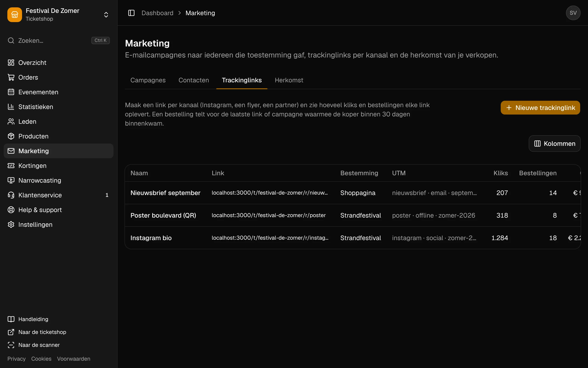The height and width of the screenshot is (368, 588).
Task: Click the Klantenservice headset icon
Action: [x=11, y=195]
